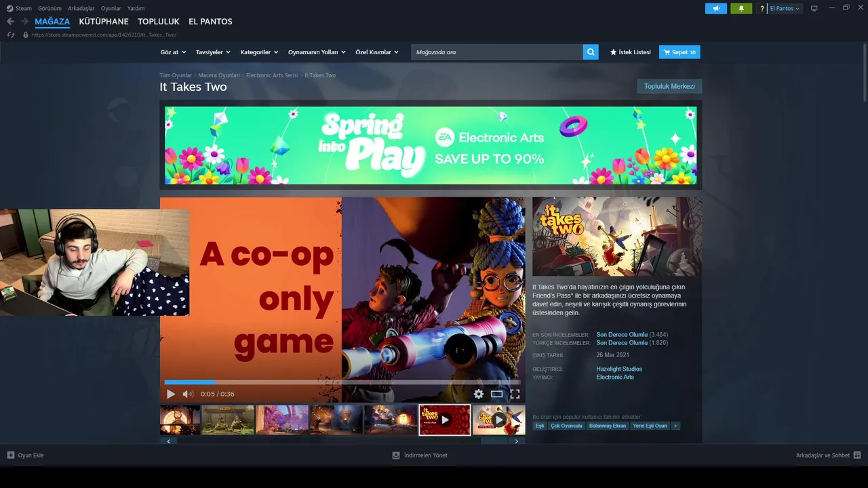Screen dimensions: 868x488
Task: Open the Yardım menu
Action: (x=136, y=8)
